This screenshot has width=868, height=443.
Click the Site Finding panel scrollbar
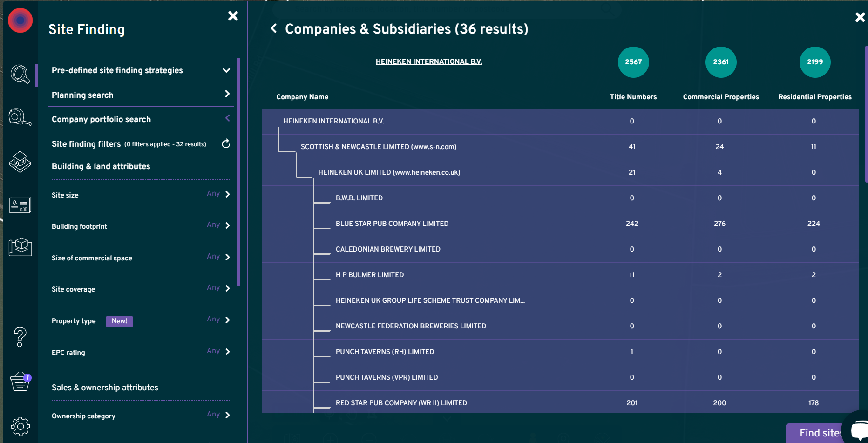point(238,172)
